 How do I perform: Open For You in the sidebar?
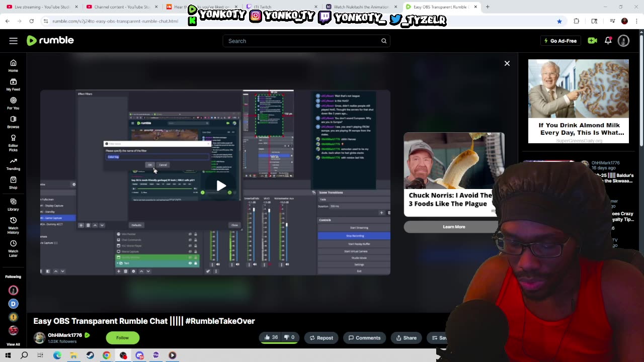13,103
